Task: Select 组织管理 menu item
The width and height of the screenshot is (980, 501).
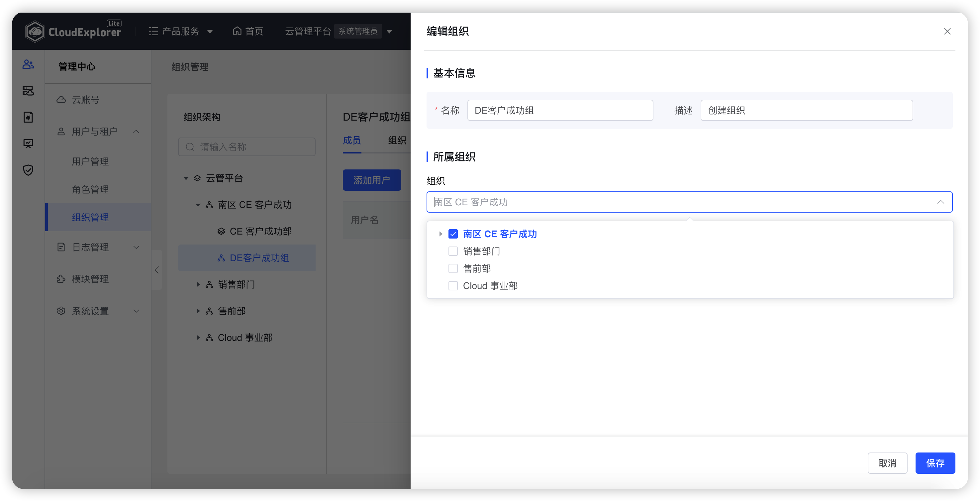Action: tap(98, 217)
